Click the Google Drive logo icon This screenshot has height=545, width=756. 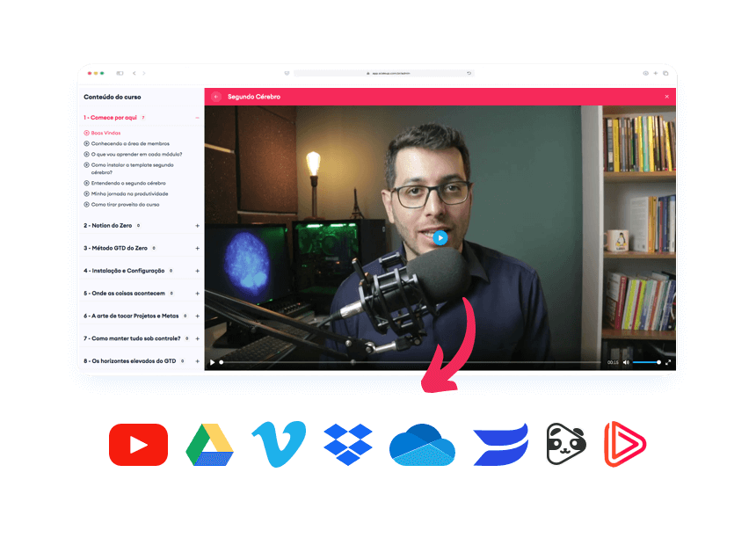(x=209, y=444)
